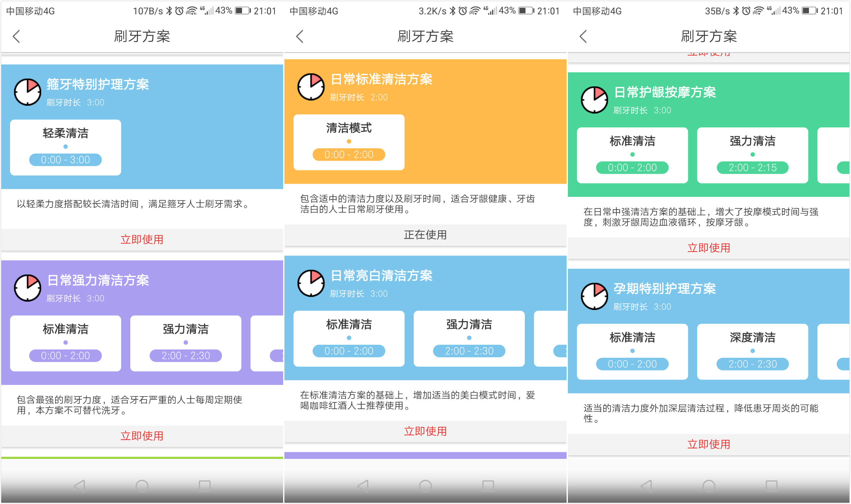Screen dimensions: 851x504
Task: Click clock icon of 日常亮白清洁方案
Action: (311, 283)
